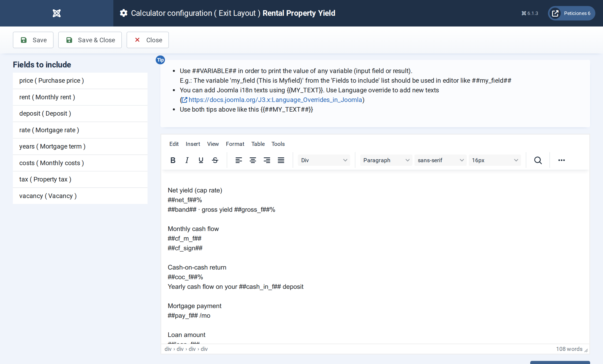
Task: Open the Table menu
Action: 258,144
